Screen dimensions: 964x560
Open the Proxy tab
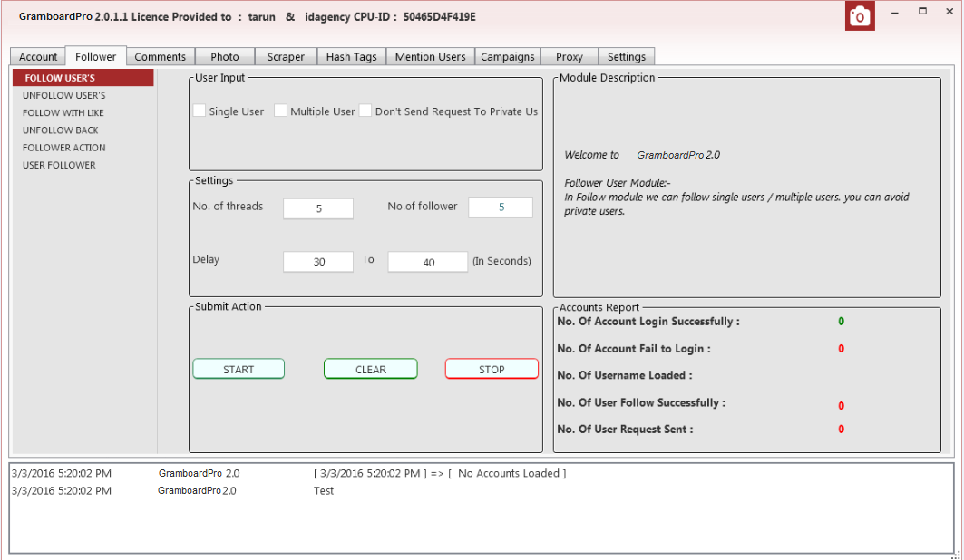click(570, 56)
